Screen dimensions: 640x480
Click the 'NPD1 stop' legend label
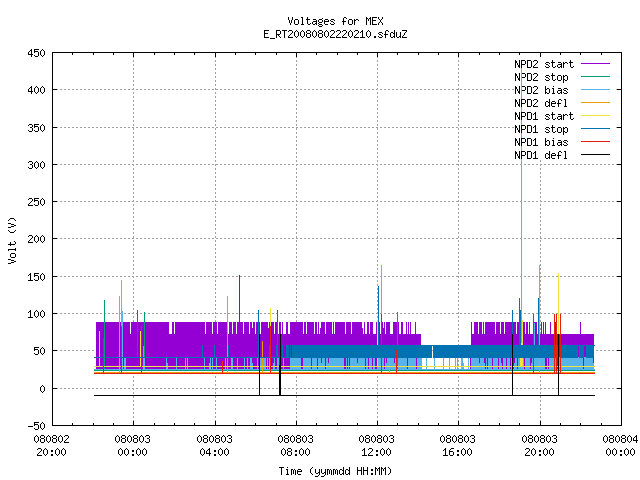pyautogui.click(x=541, y=129)
